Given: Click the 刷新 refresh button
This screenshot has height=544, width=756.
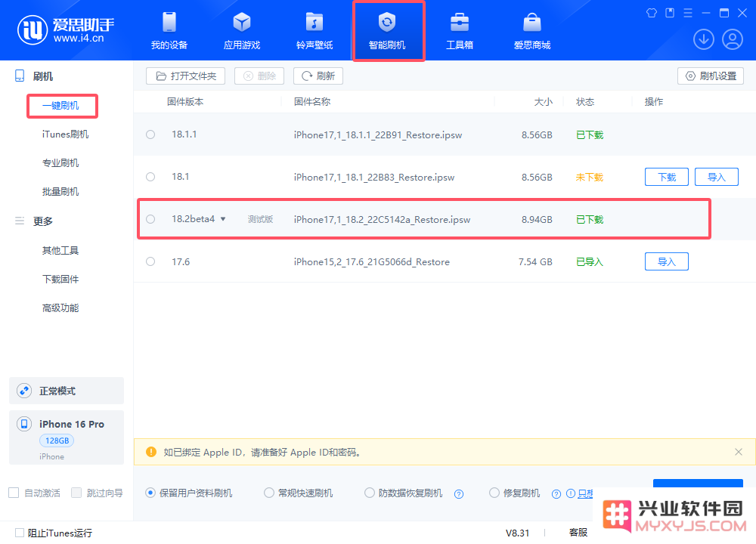Looking at the screenshot, I should 318,76.
